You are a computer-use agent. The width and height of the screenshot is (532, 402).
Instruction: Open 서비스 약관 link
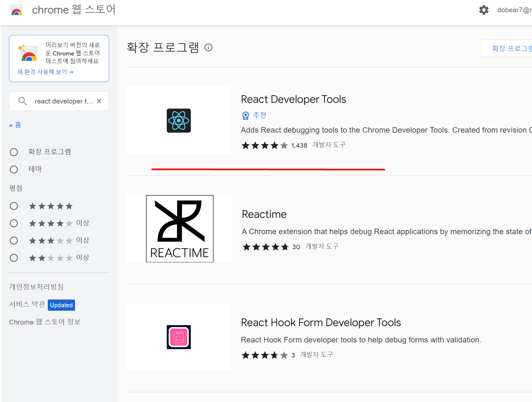pyautogui.click(x=27, y=304)
